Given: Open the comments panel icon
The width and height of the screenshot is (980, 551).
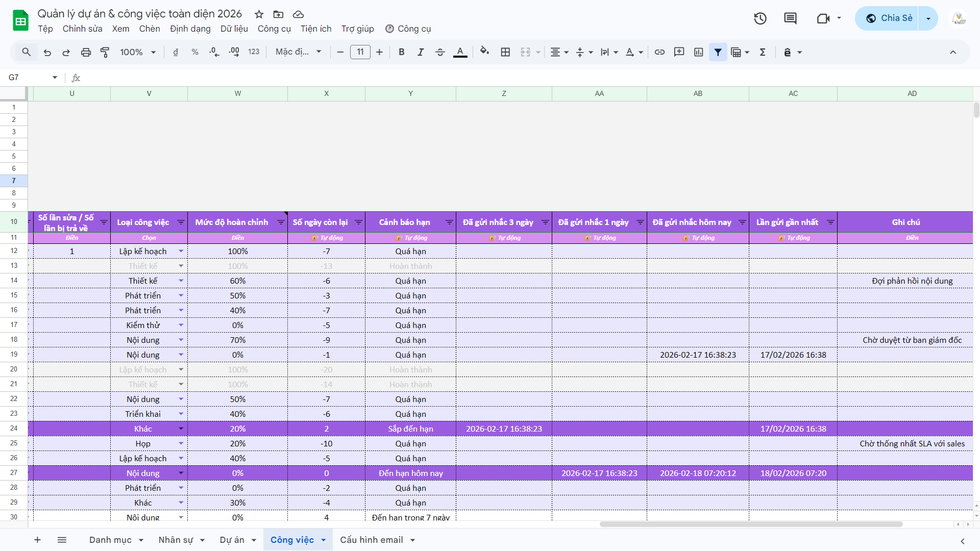Looking at the screenshot, I should click(790, 18).
